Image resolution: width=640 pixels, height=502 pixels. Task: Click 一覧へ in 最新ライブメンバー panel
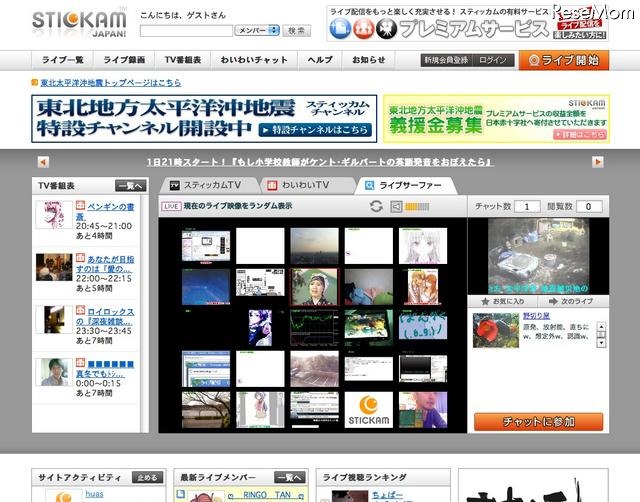click(289, 477)
